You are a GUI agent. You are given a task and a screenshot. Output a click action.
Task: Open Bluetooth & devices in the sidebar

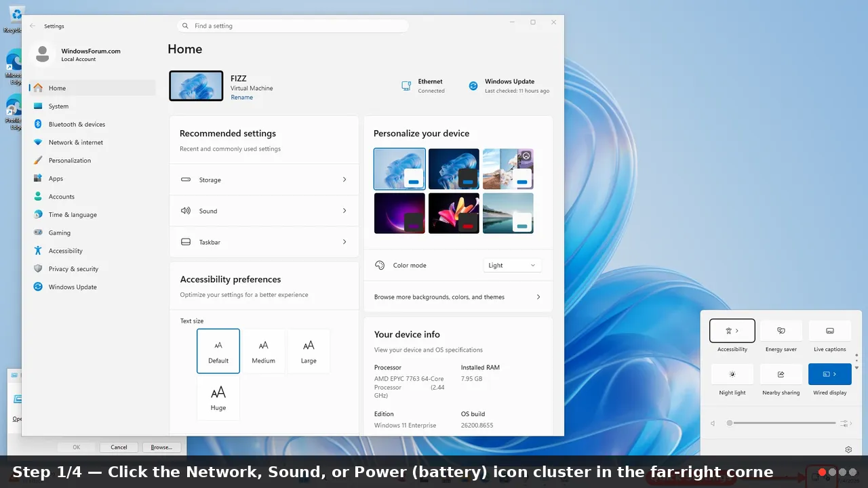pos(93,124)
